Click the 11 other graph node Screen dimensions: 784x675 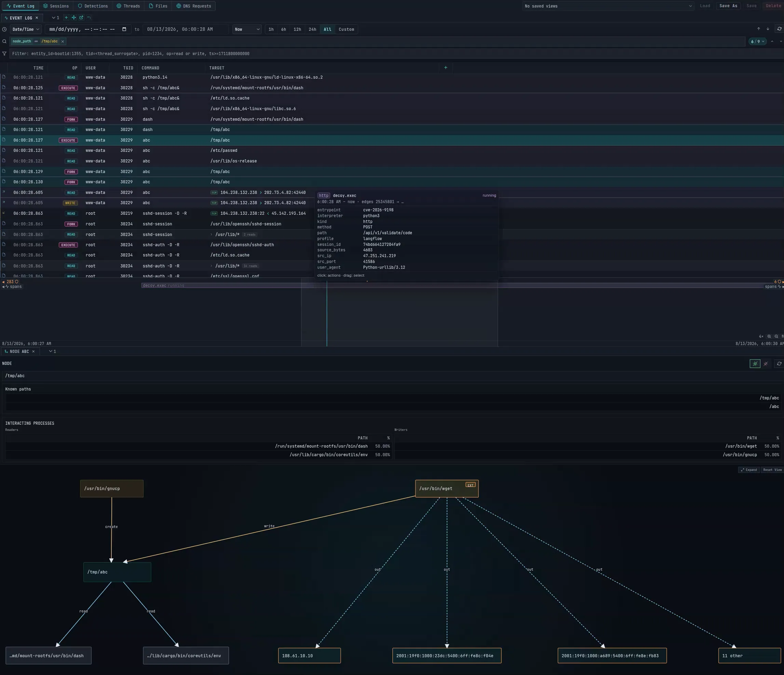click(749, 655)
